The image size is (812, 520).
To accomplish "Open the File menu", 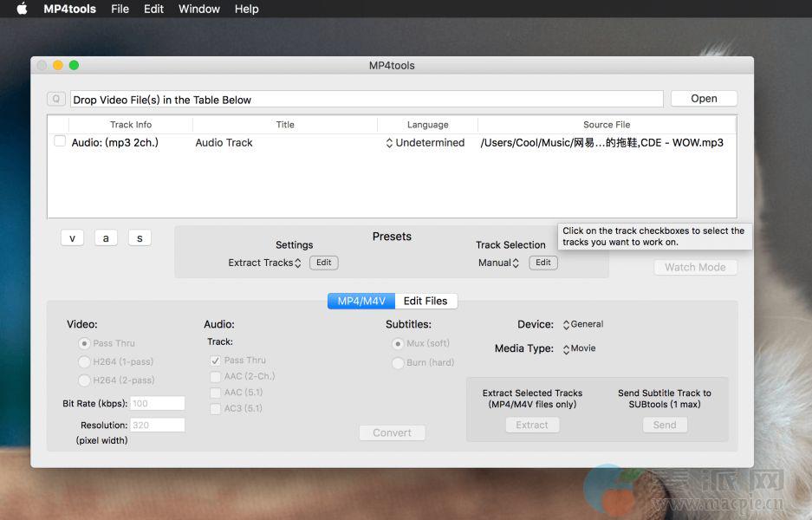I will (120, 9).
